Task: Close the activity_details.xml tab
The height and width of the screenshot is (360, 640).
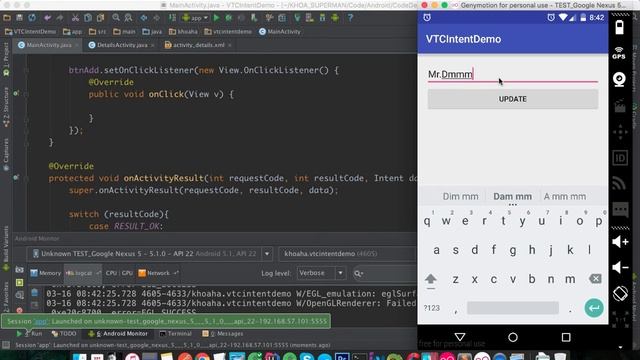Action: tap(230, 45)
